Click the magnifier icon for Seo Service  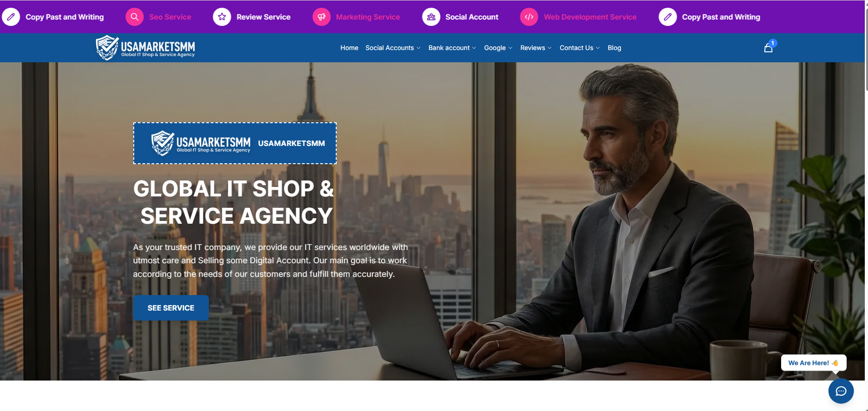[x=135, y=17]
